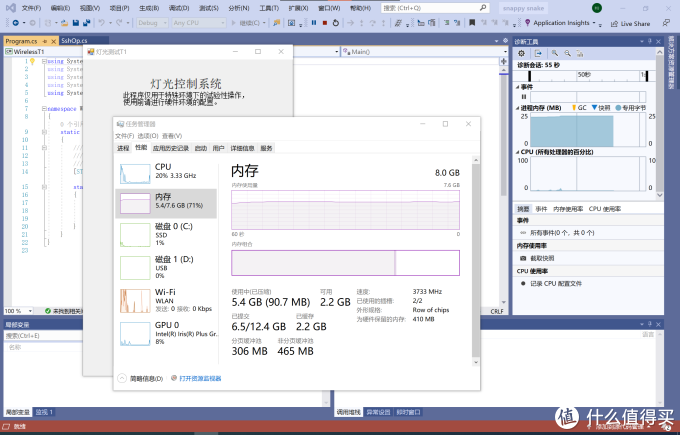This screenshot has height=435, width=680.
Task: Pause debugging with the Break All icon
Action: 314,23
